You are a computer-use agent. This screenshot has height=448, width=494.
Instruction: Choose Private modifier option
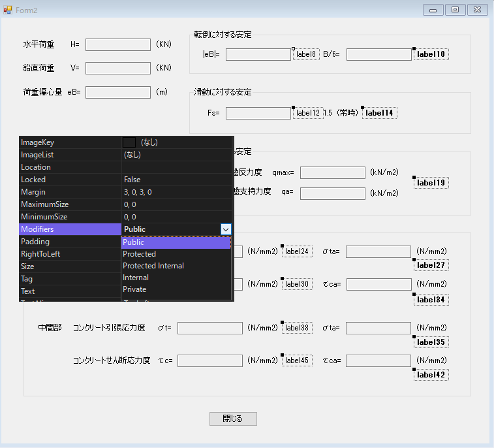tap(176, 289)
